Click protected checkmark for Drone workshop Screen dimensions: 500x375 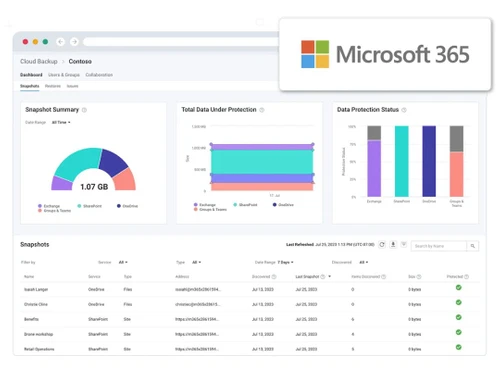tap(459, 332)
